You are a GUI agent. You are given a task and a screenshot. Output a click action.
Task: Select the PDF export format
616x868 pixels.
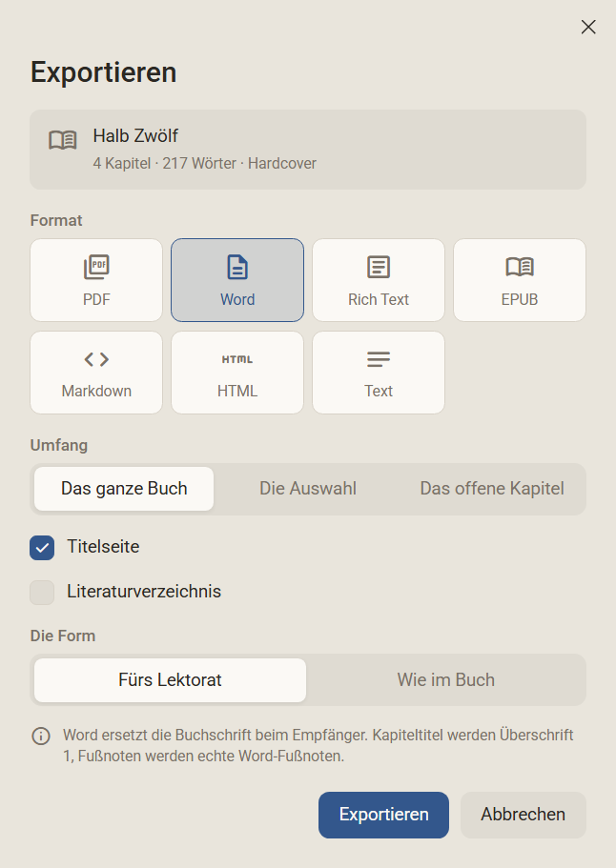point(96,280)
